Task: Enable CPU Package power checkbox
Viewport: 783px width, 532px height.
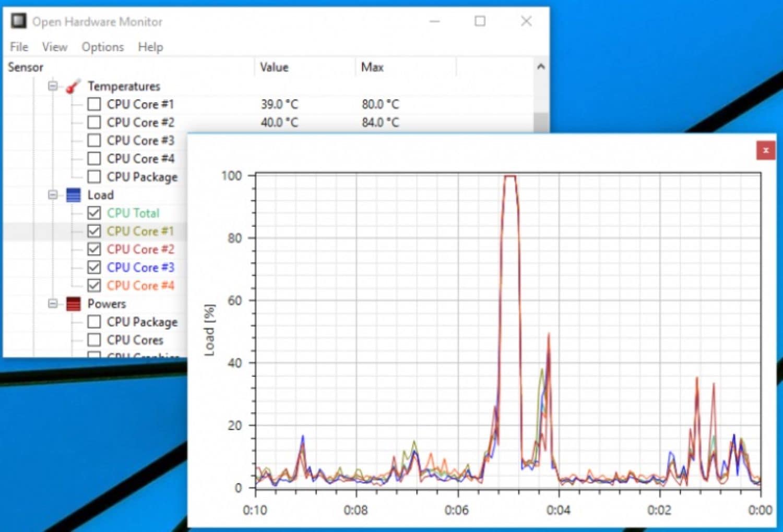Action: click(94, 322)
